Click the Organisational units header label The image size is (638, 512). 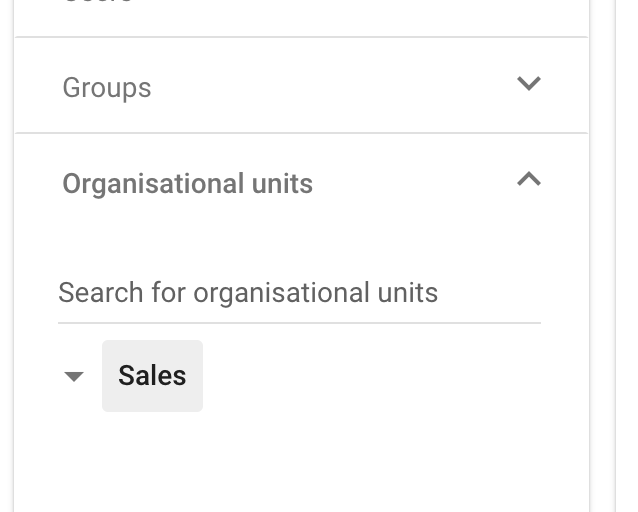tap(187, 184)
